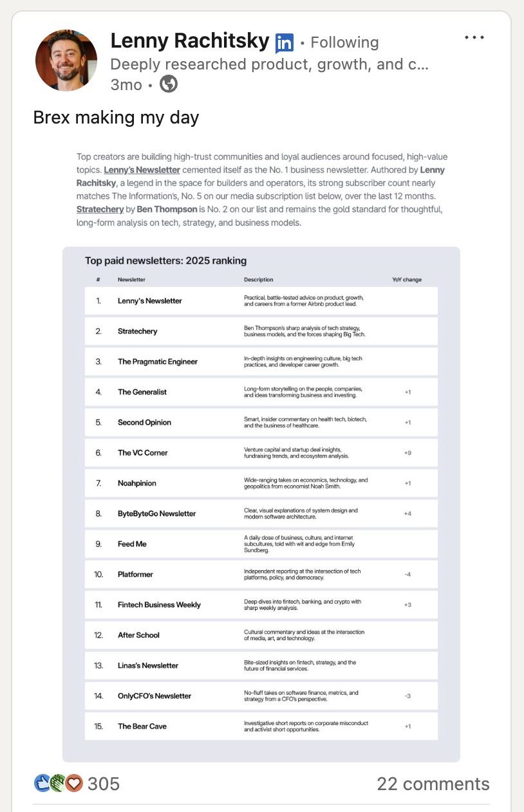Open the Stratechery underlined link
The width and height of the screenshot is (524, 812).
point(100,209)
